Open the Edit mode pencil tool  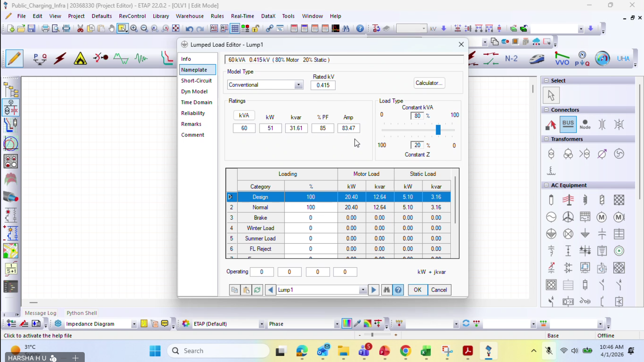[x=14, y=59]
